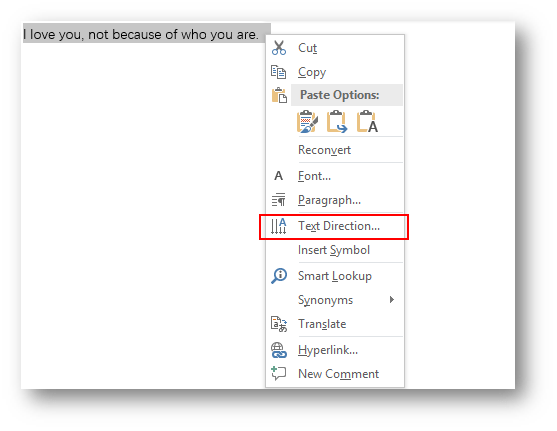The height and width of the screenshot is (431, 557).
Task: Click the Text Direction icon
Action: (278, 226)
